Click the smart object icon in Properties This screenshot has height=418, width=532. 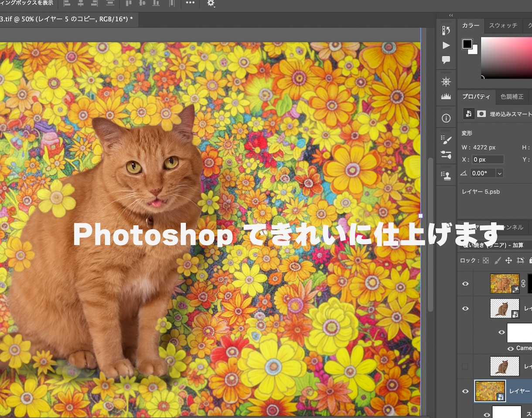click(469, 113)
